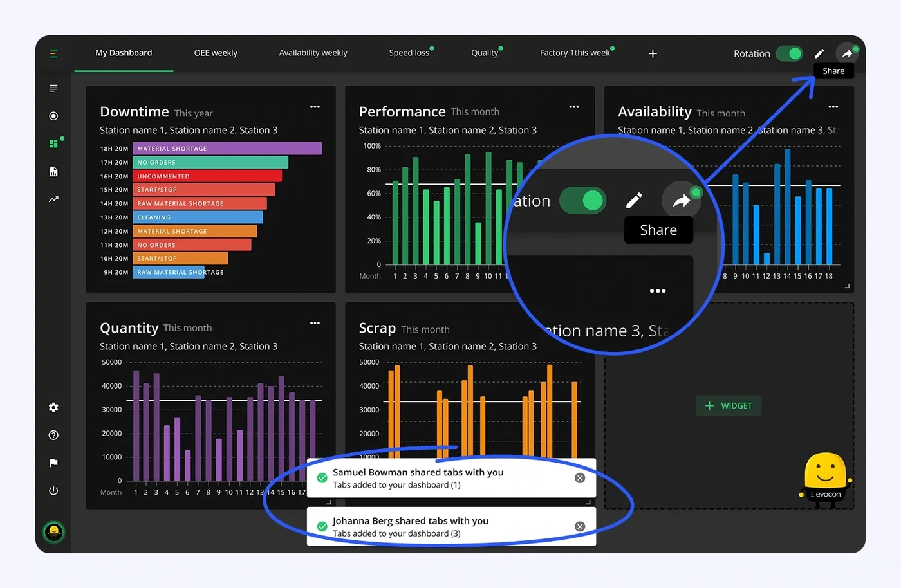Screen dimensions: 901x588
Task: Click the pencil edit dashboard icon
Action: (x=819, y=54)
